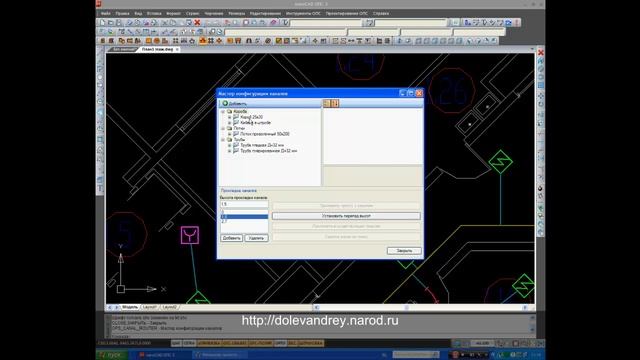This screenshot has width=640, height=360.
Task: Switch to the Layout1 tab
Action: (149, 307)
